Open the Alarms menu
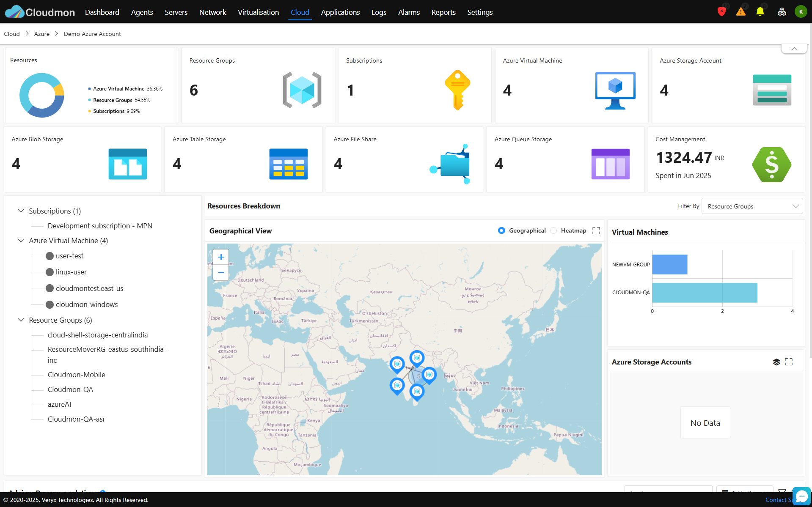Viewport: 812px width, 507px height. 409,12
